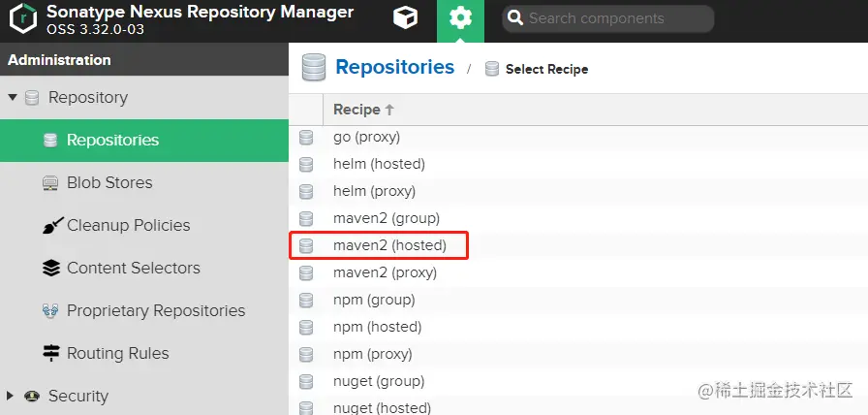Click the go (proxy) row icon
Image resolution: width=868 pixels, height=415 pixels.
coord(306,138)
